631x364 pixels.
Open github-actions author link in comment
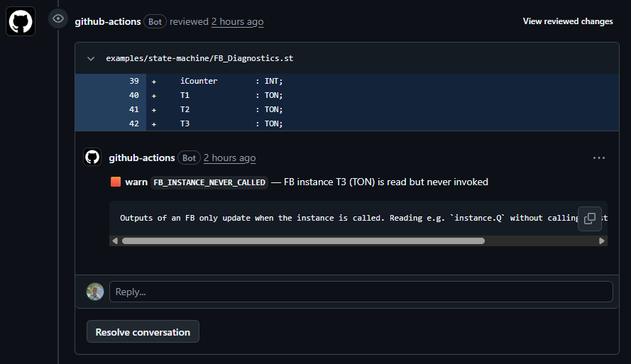[142, 158]
